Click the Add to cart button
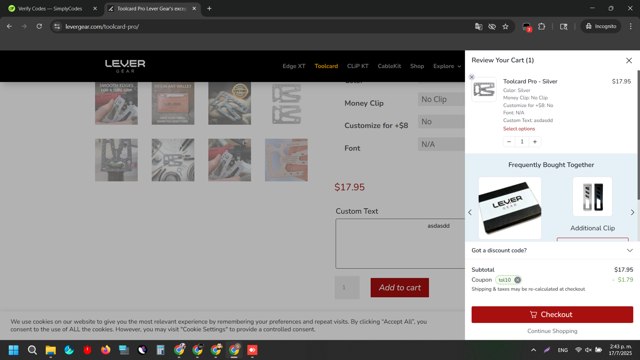The image size is (640, 360). pos(400,287)
